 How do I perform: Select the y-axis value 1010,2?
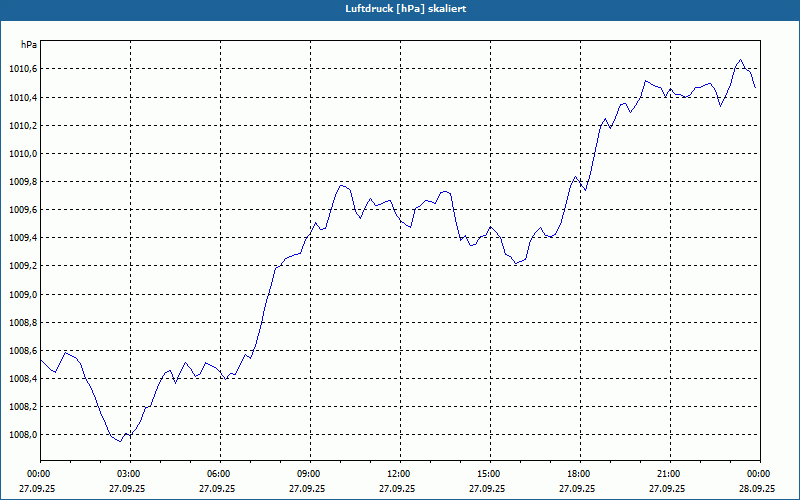pos(23,126)
